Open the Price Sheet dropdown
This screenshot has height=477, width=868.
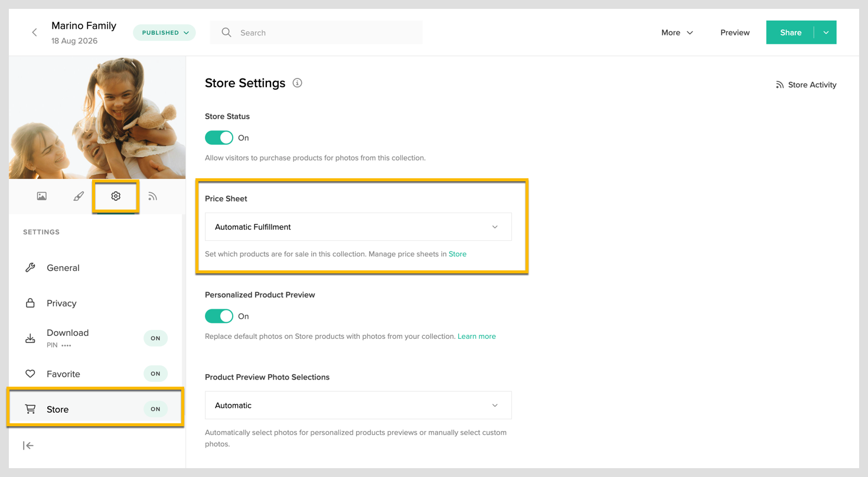pos(358,227)
